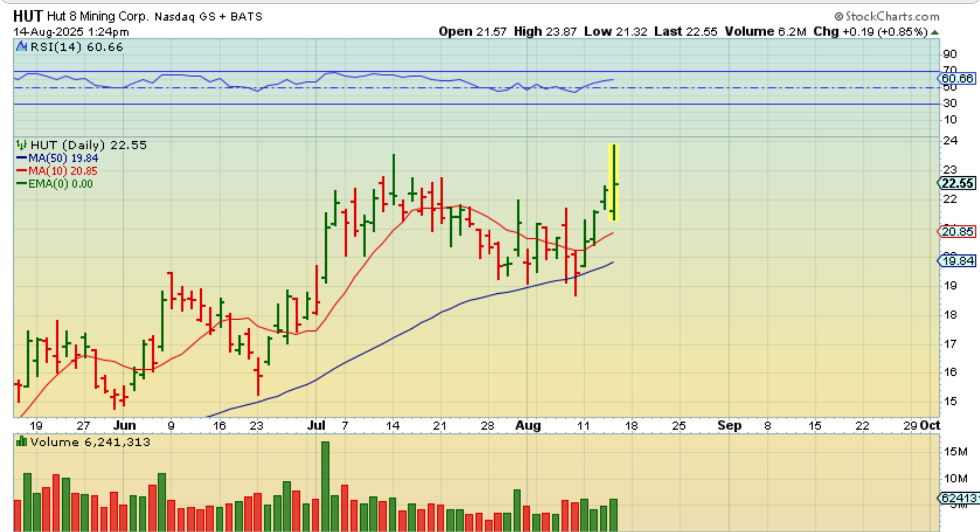The width and height of the screenshot is (980, 532).
Task: Click the 22.55 last-price axis tag
Action: coord(957,183)
